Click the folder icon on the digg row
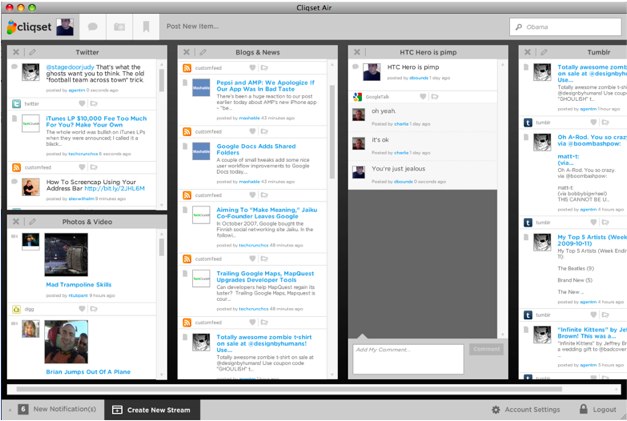627x421 pixels. tap(94, 309)
